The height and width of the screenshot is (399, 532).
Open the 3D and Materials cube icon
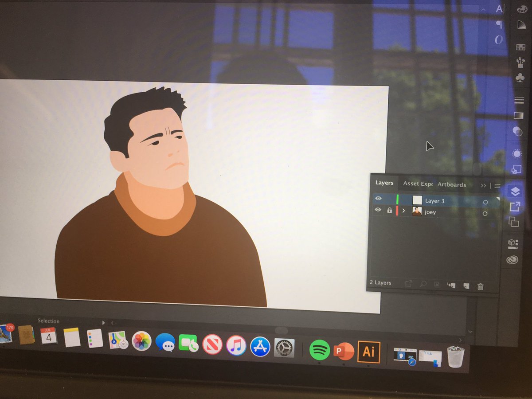tap(513, 244)
